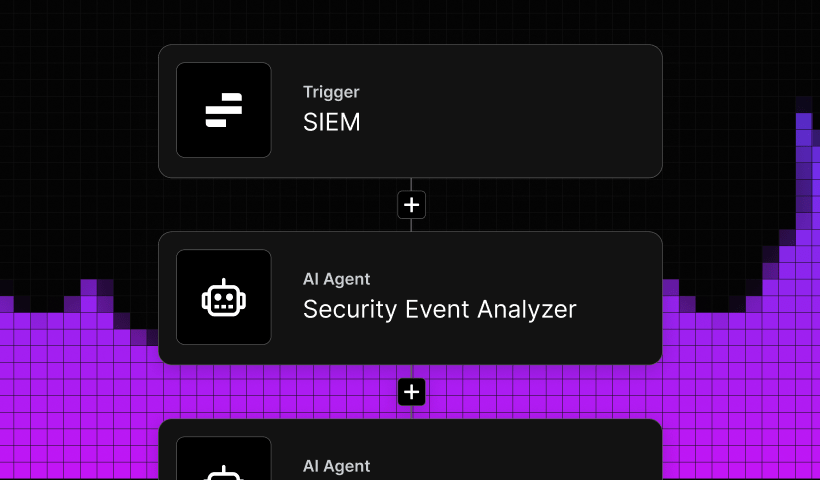Screen dimensions: 820x480
Task: Add a step below Security Event Analyzer
Action: (411, 392)
